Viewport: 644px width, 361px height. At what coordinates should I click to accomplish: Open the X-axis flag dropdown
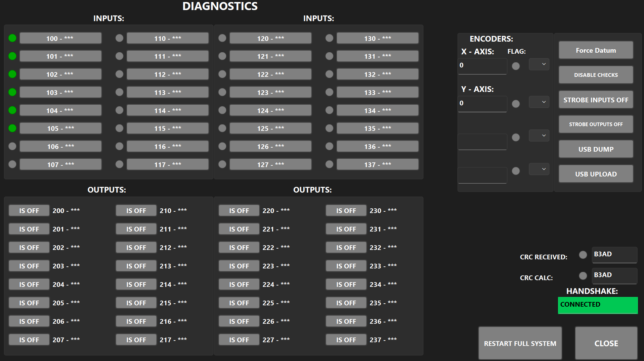539,64
